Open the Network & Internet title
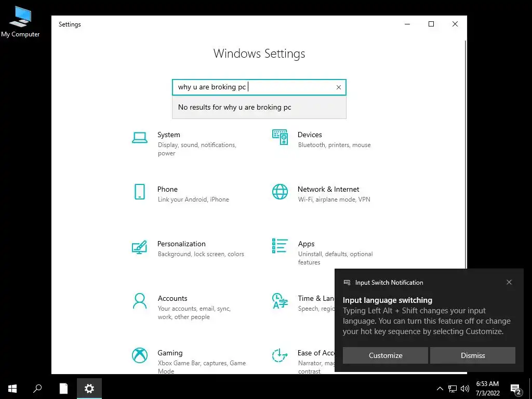Image resolution: width=532 pixels, height=399 pixels. point(328,189)
